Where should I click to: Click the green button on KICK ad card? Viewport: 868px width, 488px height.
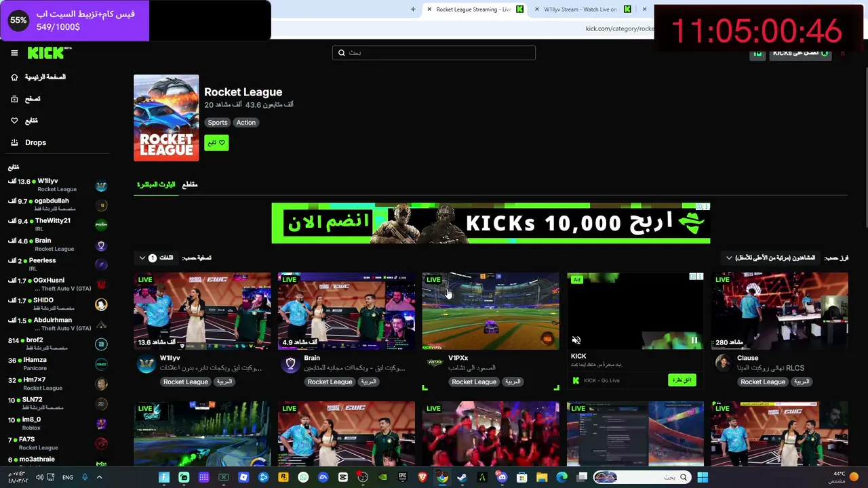point(682,380)
